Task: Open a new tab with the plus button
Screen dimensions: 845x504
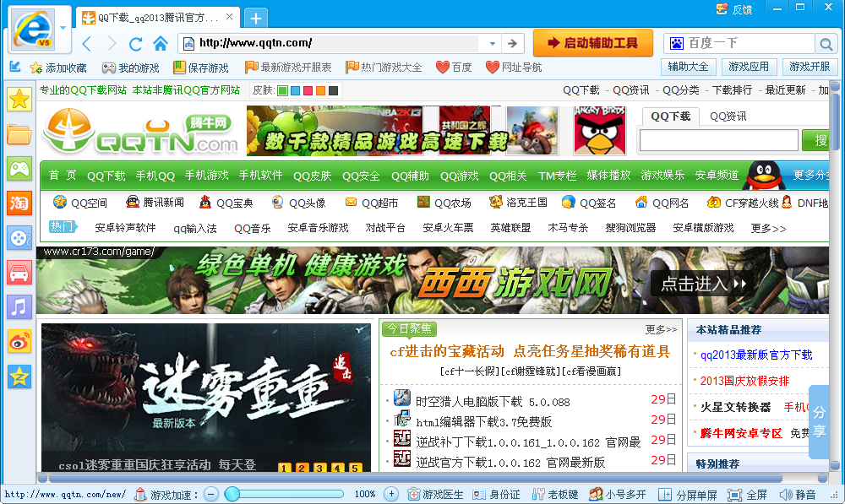Action: (256, 19)
